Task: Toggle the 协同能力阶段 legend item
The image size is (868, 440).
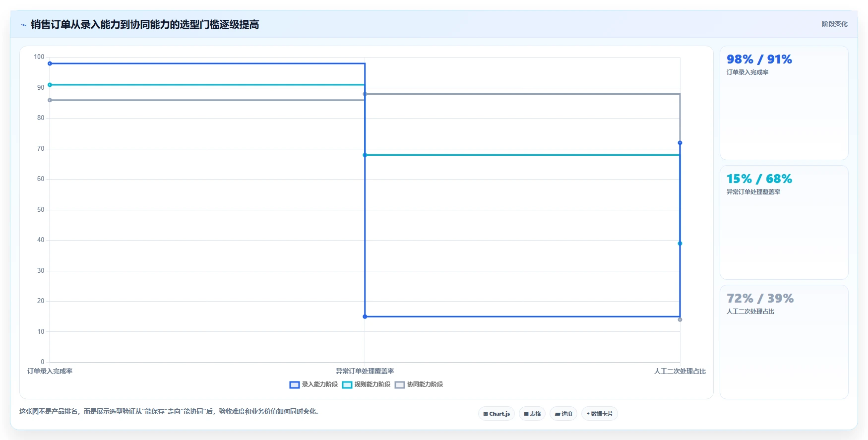Action: pyautogui.click(x=419, y=384)
